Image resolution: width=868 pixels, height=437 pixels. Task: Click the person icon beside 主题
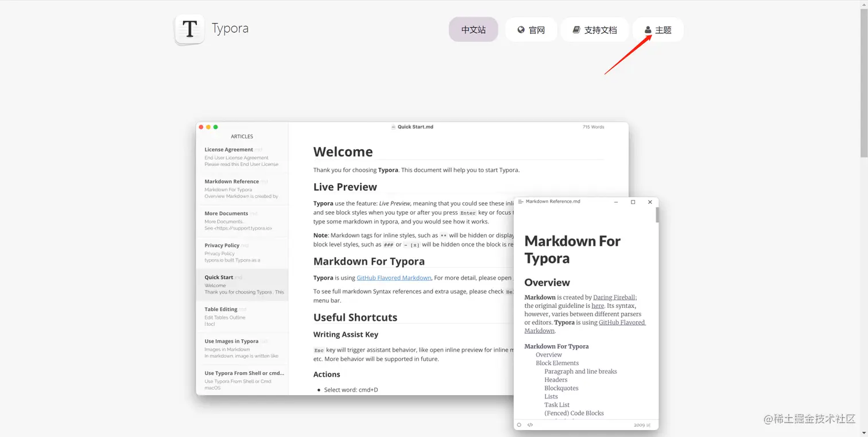pyautogui.click(x=648, y=30)
